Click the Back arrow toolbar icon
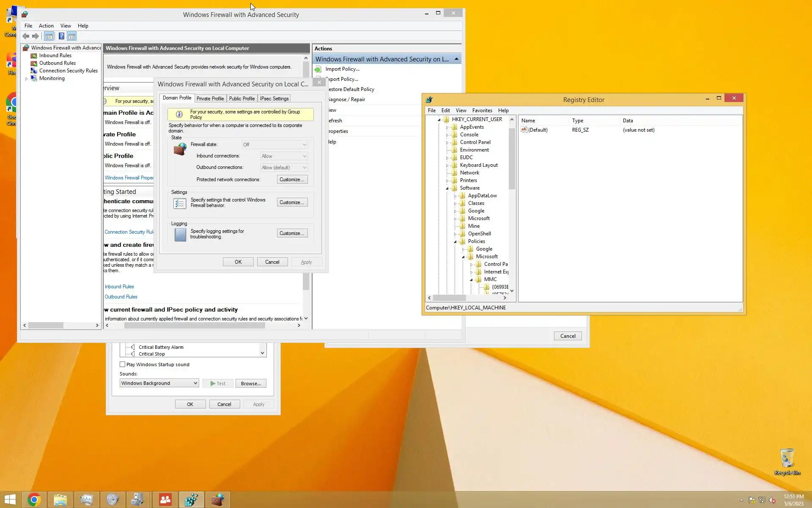This screenshot has width=812, height=508. (26, 36)
